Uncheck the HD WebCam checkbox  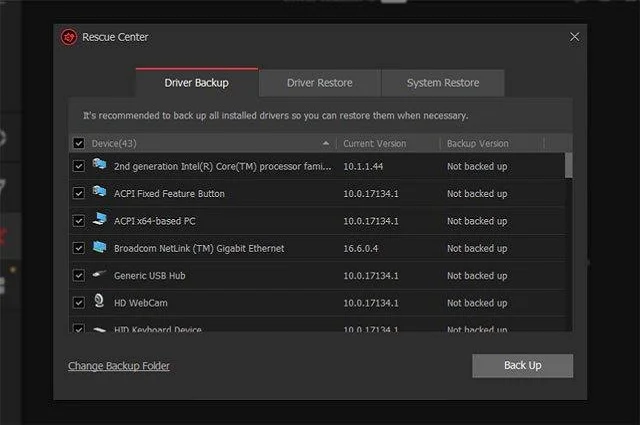pyautogui.click(x=79, y=303)
